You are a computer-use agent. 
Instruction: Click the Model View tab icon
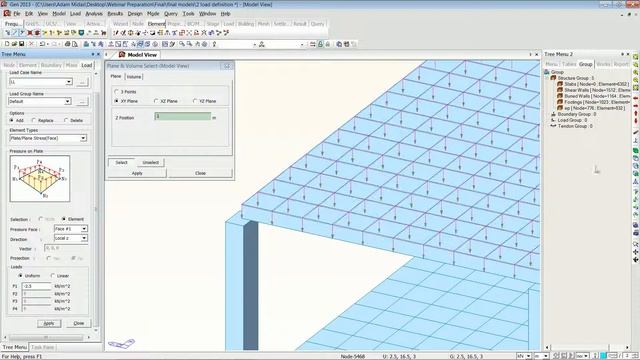122,54
